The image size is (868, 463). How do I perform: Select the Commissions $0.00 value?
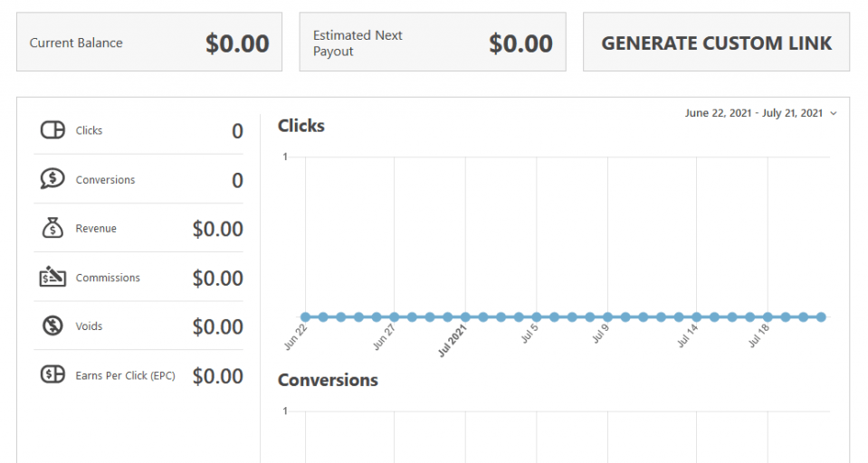coord(217,279)
